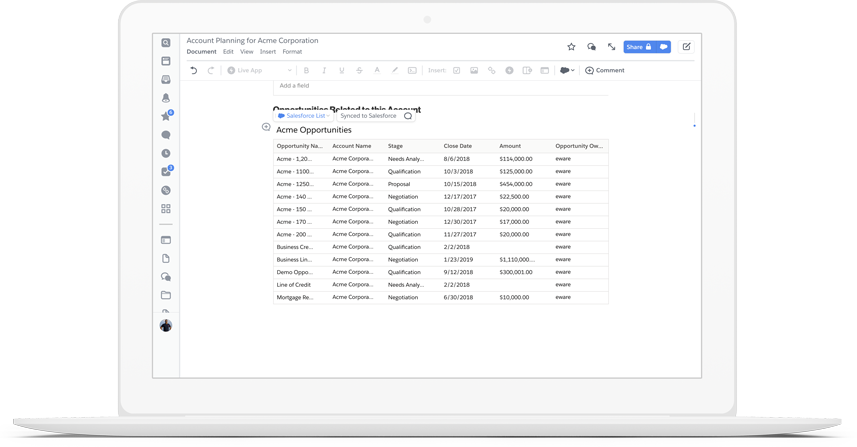Apply italic formatting
Viewport: 857px width, 447px height.
324,70
